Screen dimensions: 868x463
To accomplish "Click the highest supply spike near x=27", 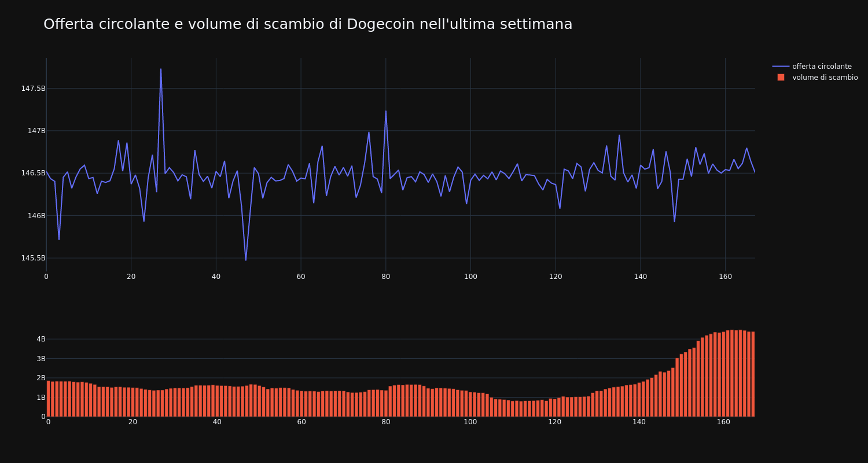I will 161,69.
